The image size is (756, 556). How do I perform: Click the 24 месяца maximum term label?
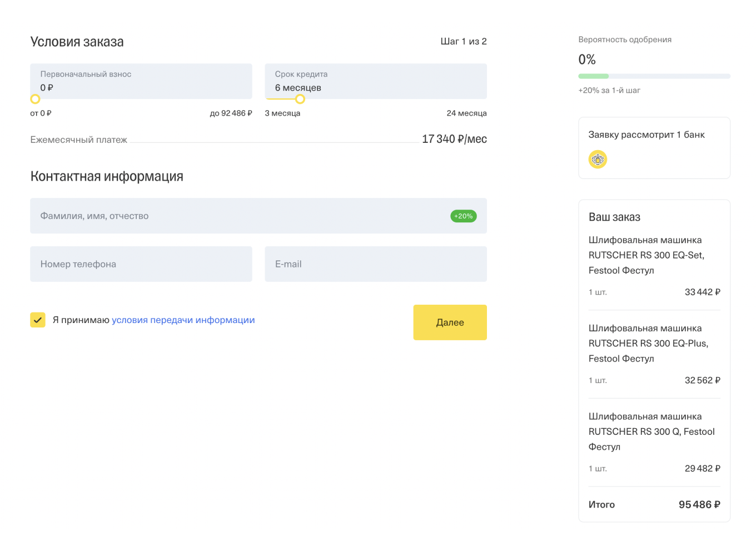point(466,113)
